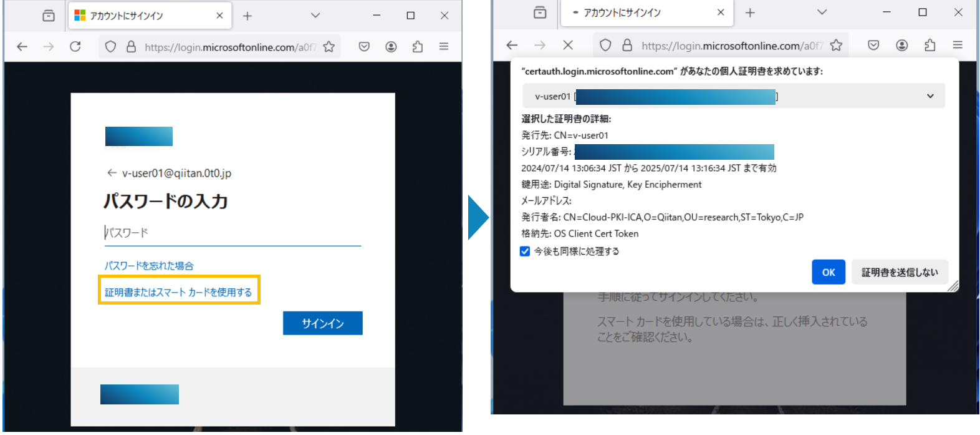The image size is (980, 435).
Task: Click 証明書またはスマート カードを使用する link
Action: click(178, 292)
